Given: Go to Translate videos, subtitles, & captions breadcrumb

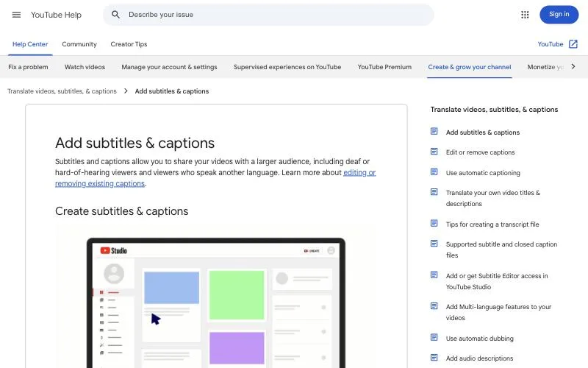Looking at the screenshot, I should click(x=62, y=91).
